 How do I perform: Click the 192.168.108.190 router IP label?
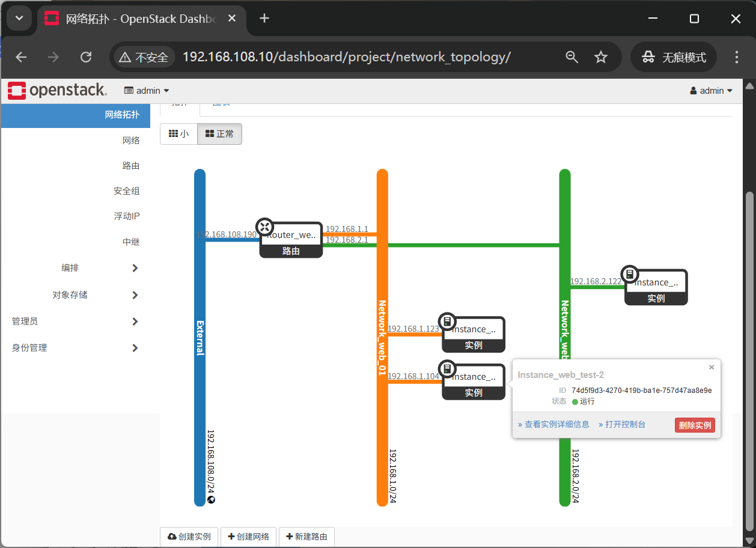tap(227, 235)
